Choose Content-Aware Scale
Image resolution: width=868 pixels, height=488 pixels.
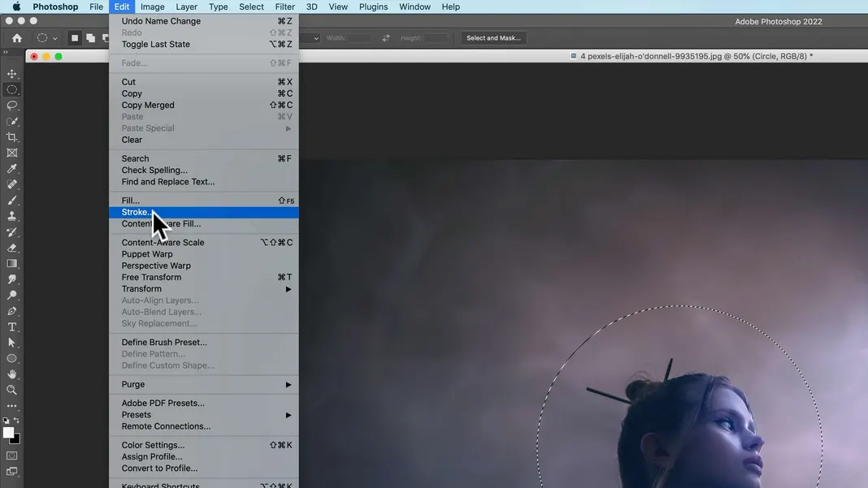click(205, 242)
